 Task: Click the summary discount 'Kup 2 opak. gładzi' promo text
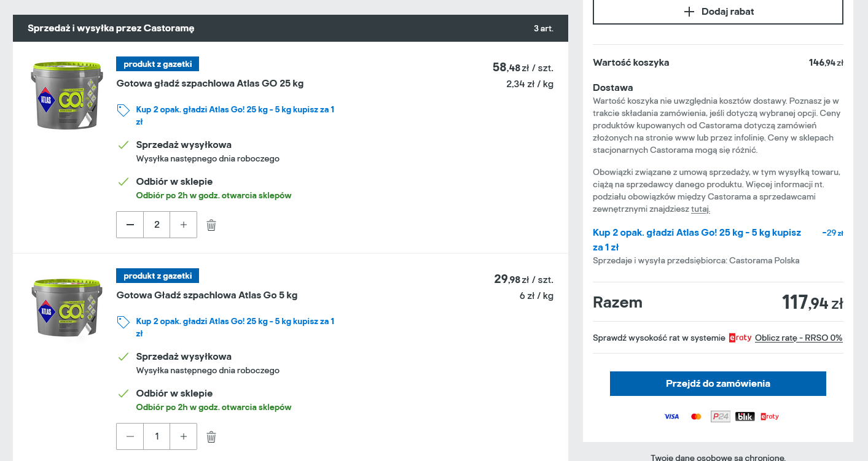click(697, 240)
